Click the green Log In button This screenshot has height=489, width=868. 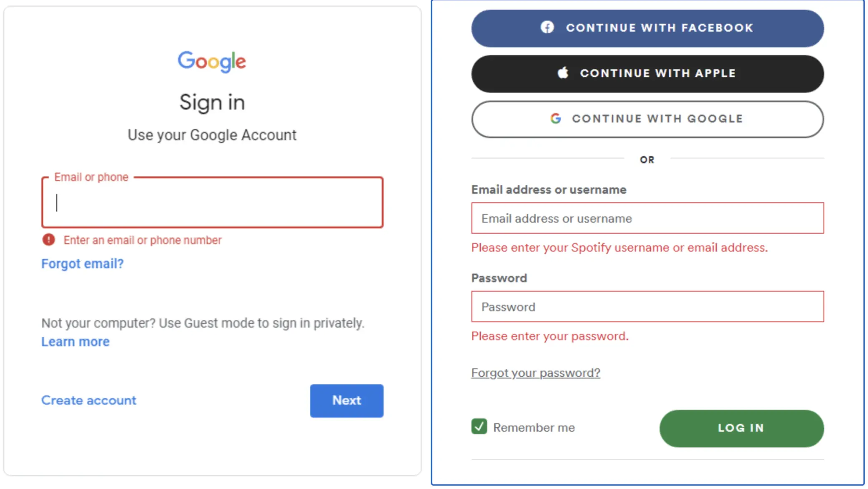click(x=741, y=428)
